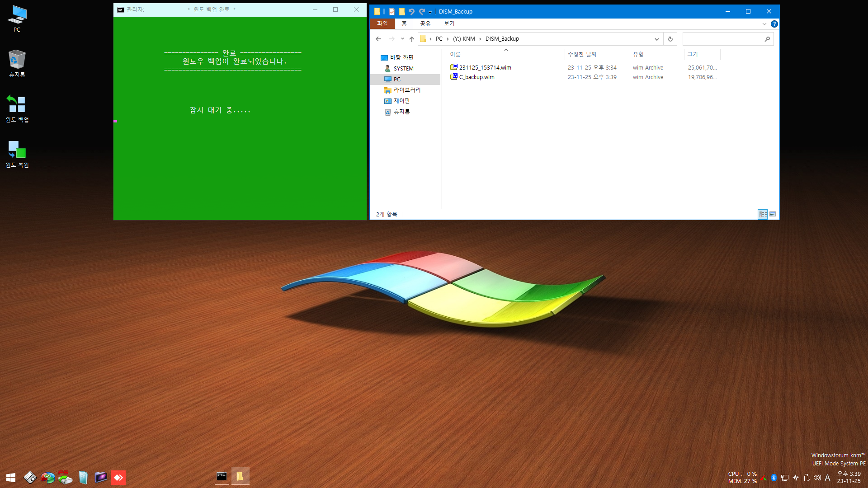Click DISM_Backup in the address breadcrumb
The height and width of the screenshot is (488, 868).
coord(502,39)
